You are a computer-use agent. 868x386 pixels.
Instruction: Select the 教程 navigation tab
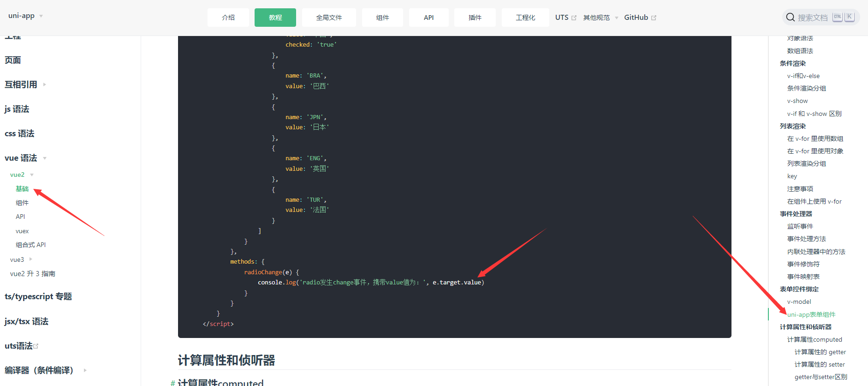click(x=275, y=18)
